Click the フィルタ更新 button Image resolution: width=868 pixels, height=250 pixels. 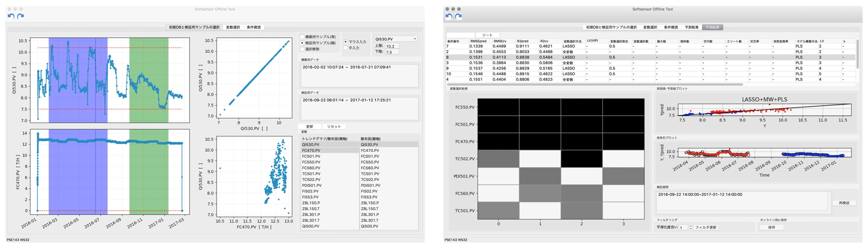click(706, 228)
